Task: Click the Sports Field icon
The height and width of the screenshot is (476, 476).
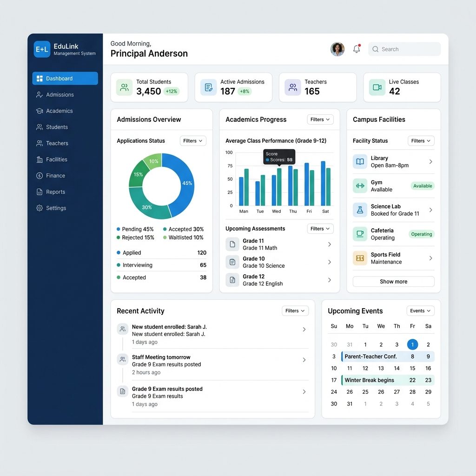Action: [360, 258]
